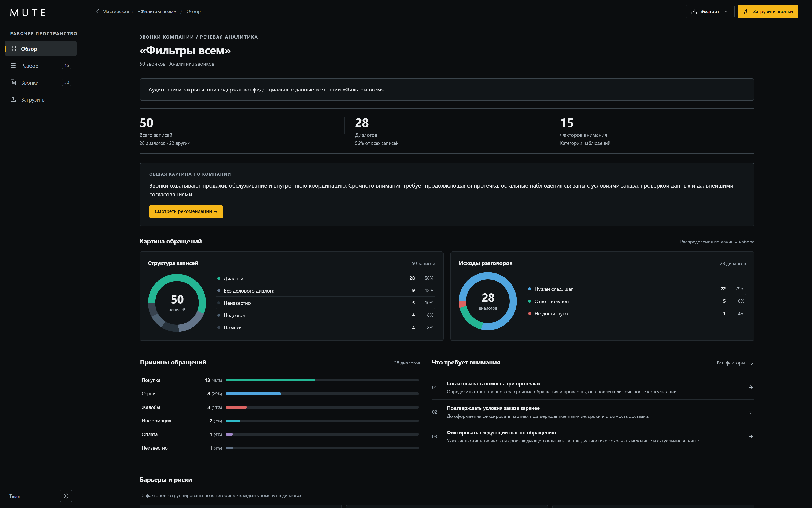812x508 pixels.
Task: Click the upload icon in Загрузить звонки
Action: pos(747,11)
